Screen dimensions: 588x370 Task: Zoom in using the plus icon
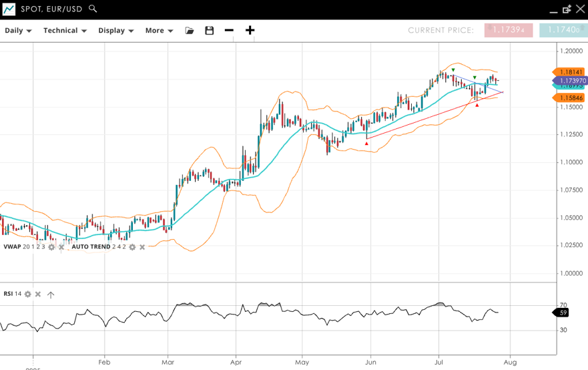coord(250,31)
